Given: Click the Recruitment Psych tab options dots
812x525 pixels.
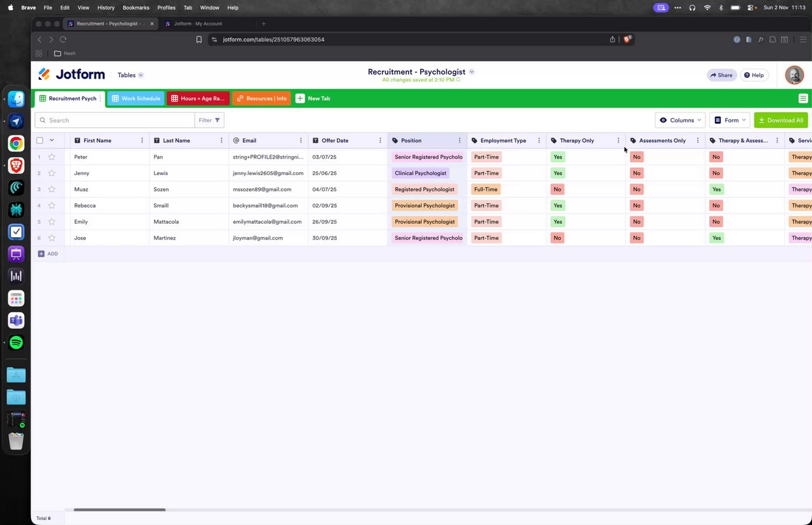Looking at the screenshot, I should tap(100, 98).
